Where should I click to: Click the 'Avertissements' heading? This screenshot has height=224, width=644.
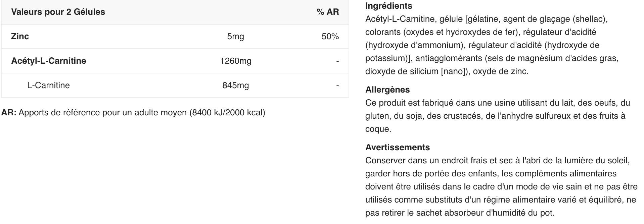click(397, 148)
